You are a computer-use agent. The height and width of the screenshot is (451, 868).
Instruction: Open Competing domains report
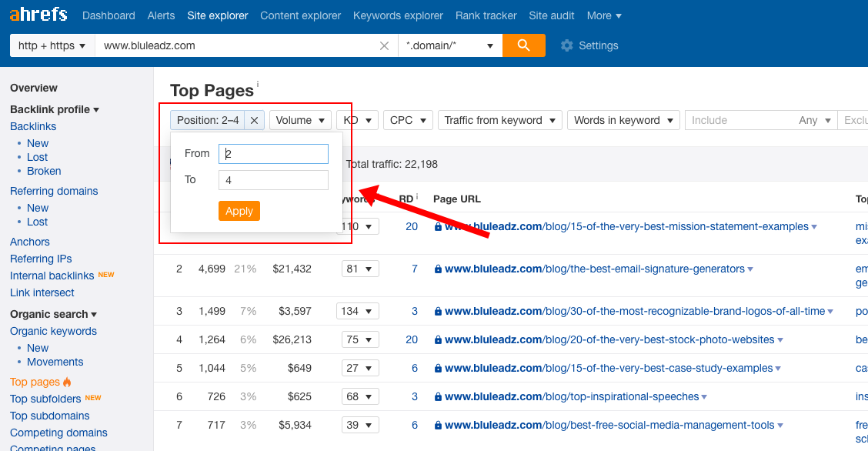click(58, 433)
